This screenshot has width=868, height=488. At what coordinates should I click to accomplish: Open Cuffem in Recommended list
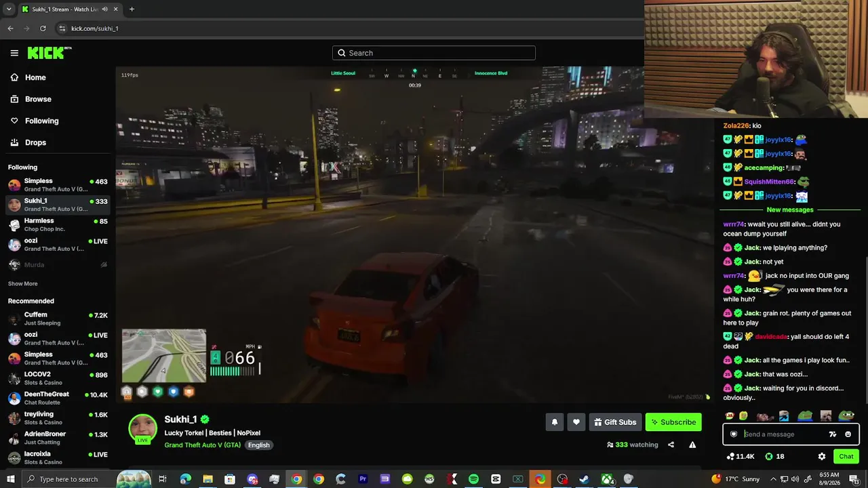coord(58,319)
